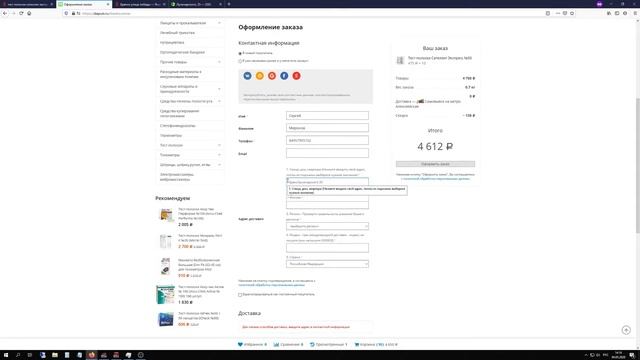Switch to the fourth browser tab
The image size is (640, 360).
pyautogui.click(x=196, y=4)
